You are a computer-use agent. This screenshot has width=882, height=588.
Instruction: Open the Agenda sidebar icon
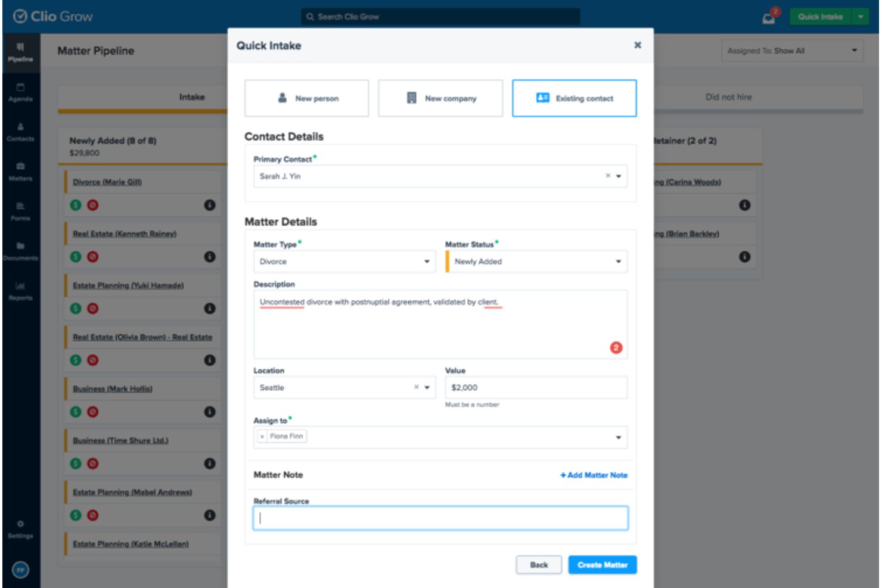tap(20, 92)
